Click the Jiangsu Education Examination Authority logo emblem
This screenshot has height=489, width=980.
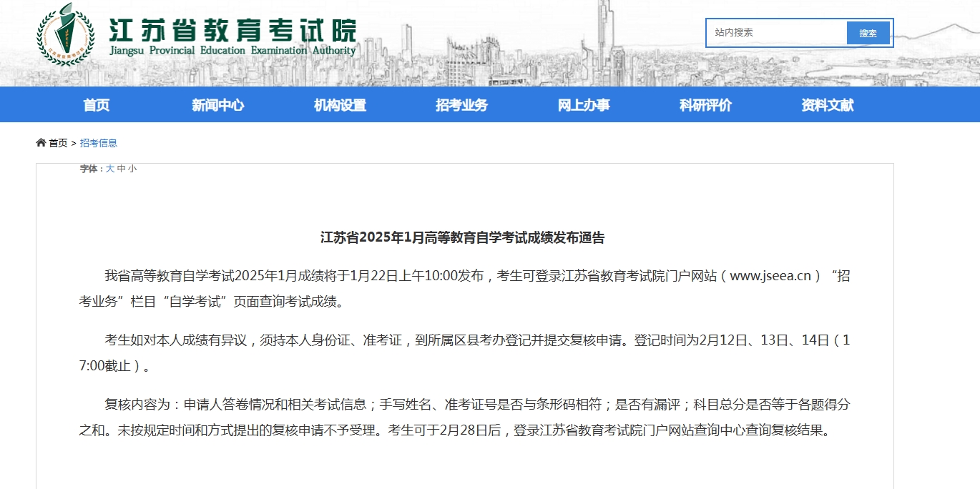(66, 34)
